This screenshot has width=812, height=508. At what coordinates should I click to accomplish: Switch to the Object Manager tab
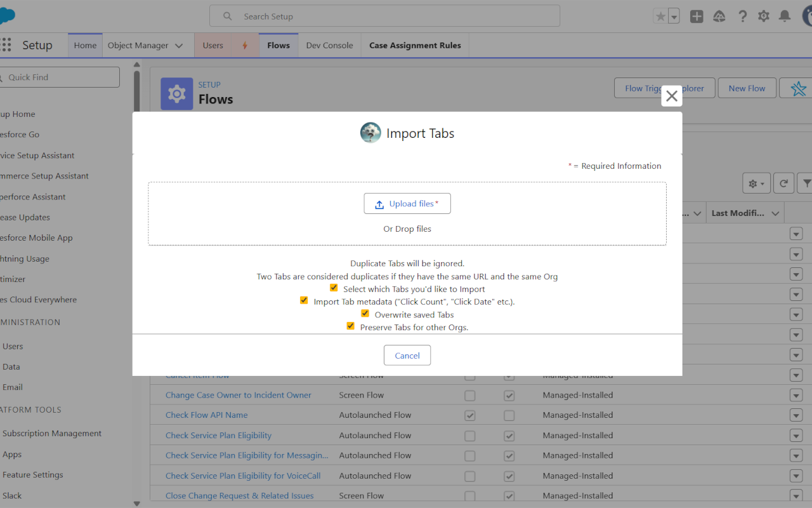tap(138, 46)
